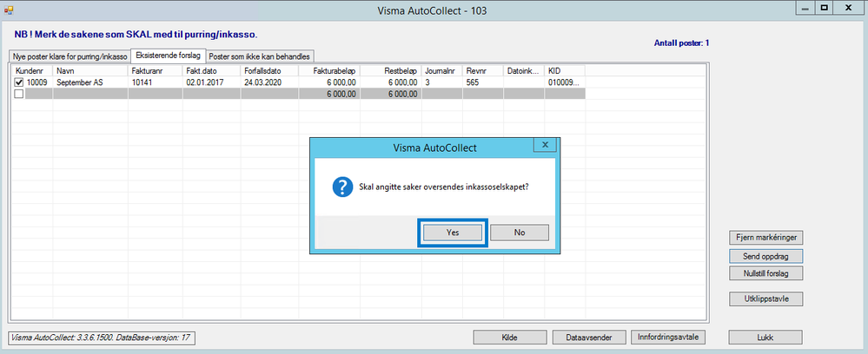Click Revnr value 565
The width and height of the screenshot is (868, 354).
(483, 82)
